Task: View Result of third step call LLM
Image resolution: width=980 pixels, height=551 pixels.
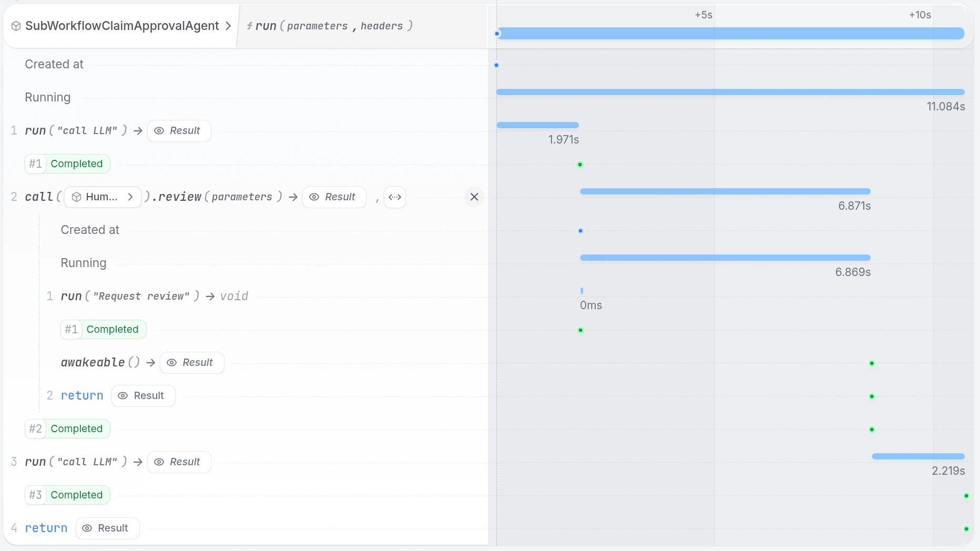Action: (179, 462)
